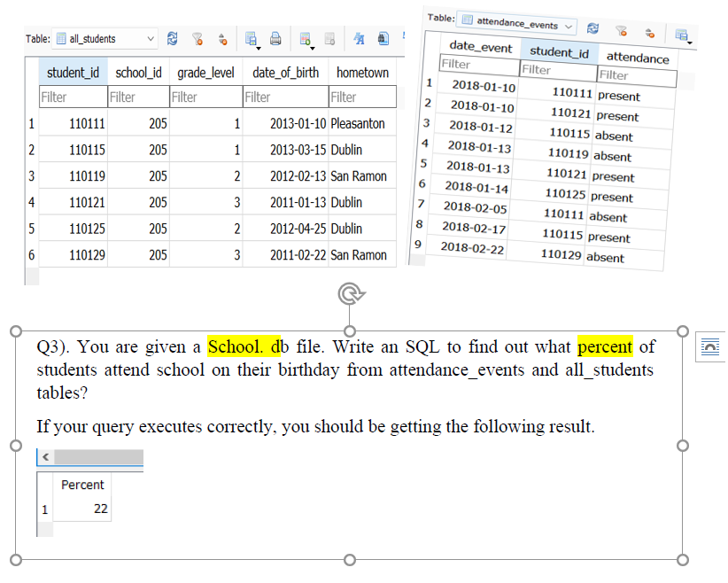Print records of the all_students table

tap(275, 39)
